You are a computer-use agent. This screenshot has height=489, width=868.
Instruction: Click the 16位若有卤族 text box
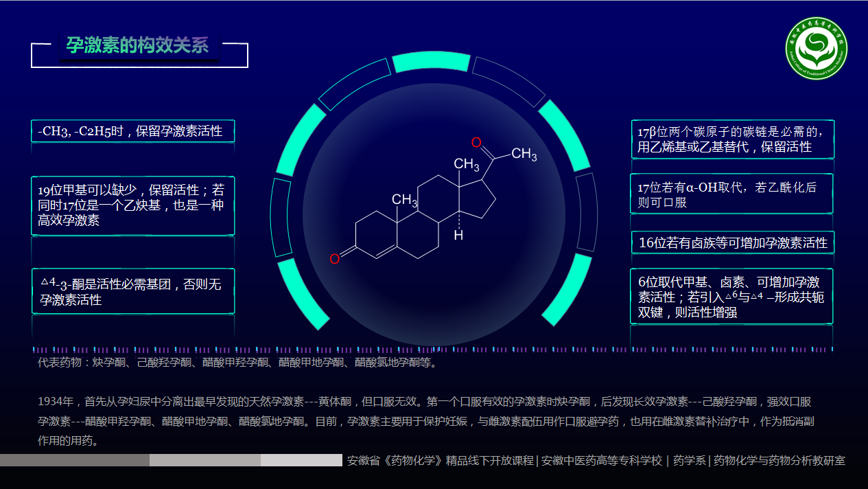[731, 242]
